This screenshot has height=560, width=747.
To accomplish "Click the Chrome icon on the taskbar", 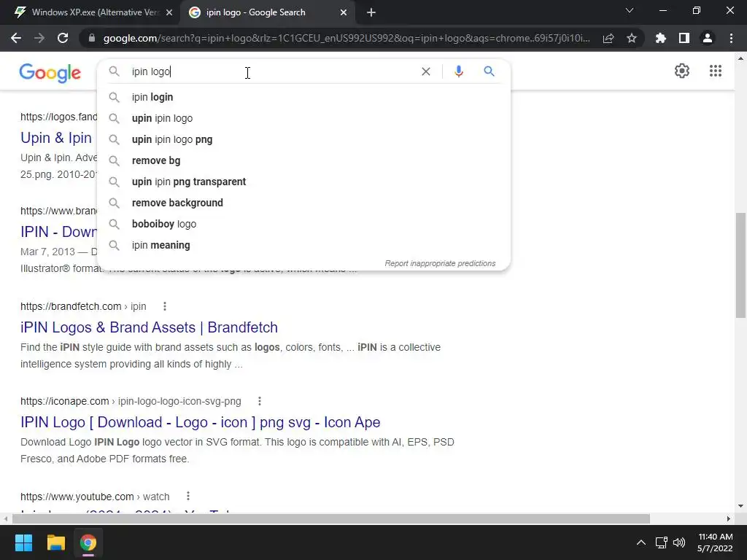I will (88, 542).
